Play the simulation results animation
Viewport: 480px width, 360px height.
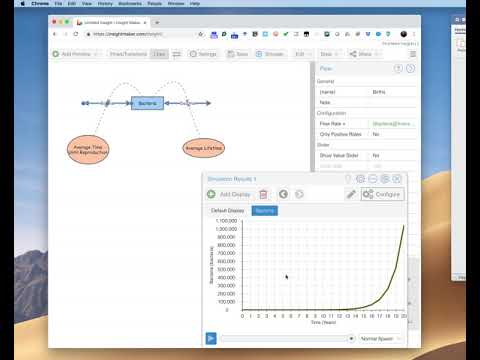[x=211, y=338]
